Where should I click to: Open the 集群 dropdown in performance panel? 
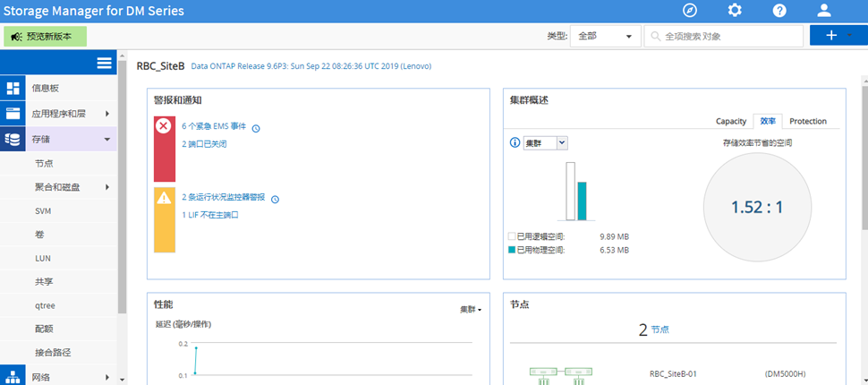[x=471, y=309]
